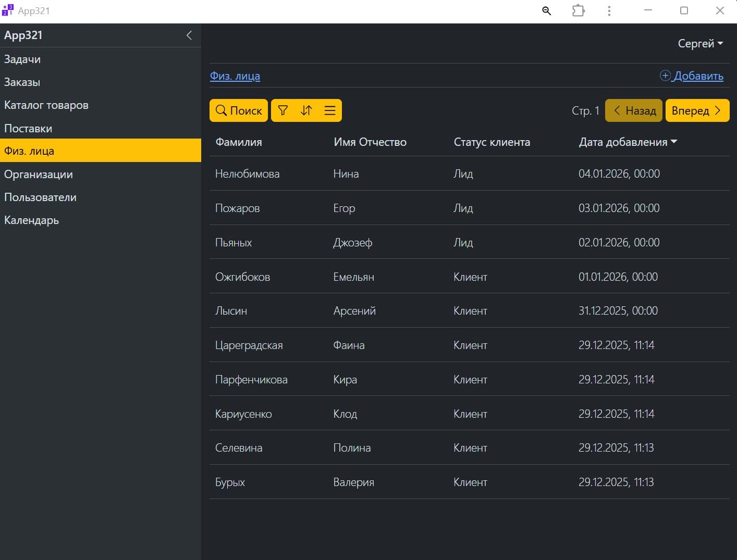Click the filter funnel icon
This screenshot has height=560, width=737.
point(283,110)
